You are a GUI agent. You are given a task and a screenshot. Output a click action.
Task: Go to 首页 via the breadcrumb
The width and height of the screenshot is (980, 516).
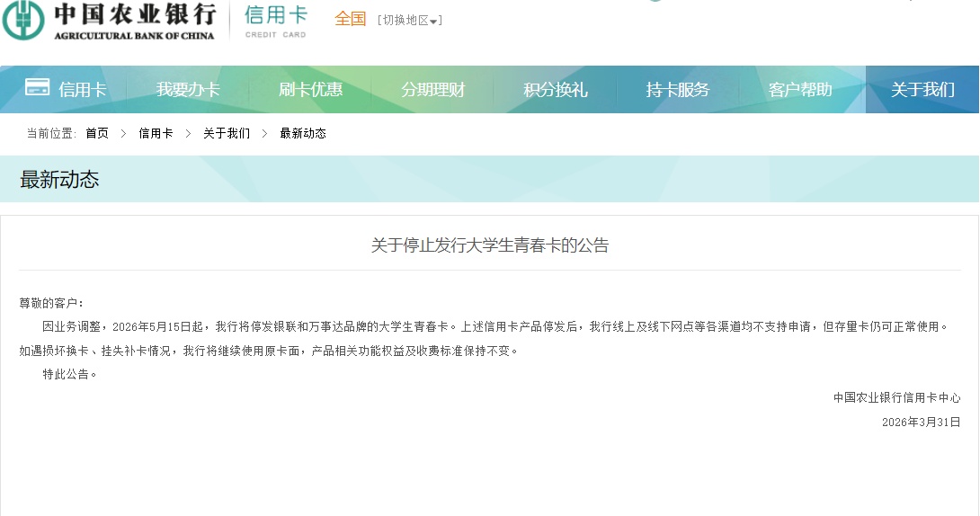pos(97,133)
